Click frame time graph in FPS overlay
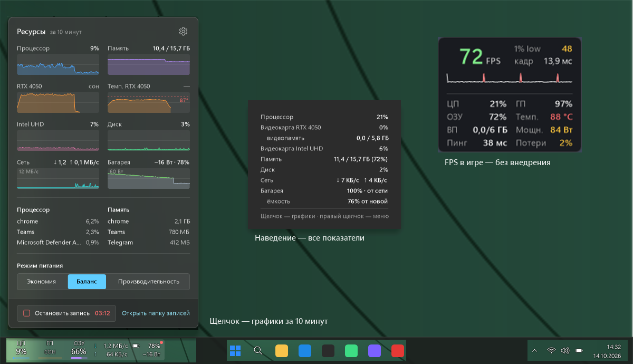Viewport: 633px width, 364px height. click(x=510, y=78)
